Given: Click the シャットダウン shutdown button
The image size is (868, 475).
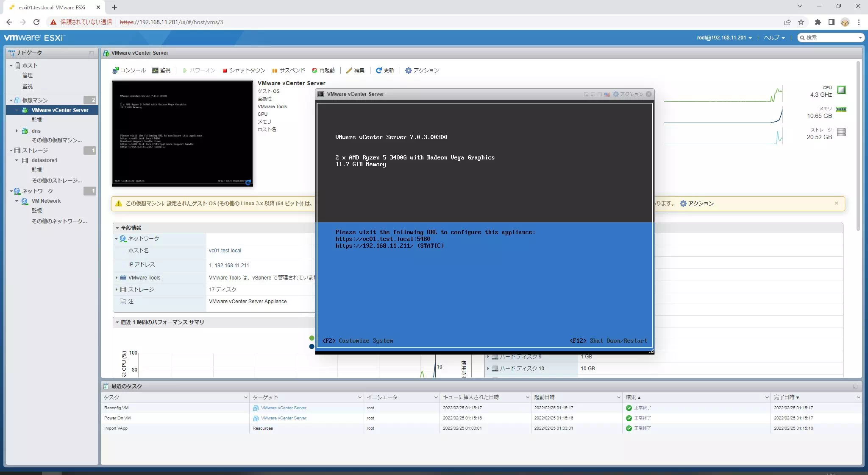Looking at the screenshot, I should 244,70.
